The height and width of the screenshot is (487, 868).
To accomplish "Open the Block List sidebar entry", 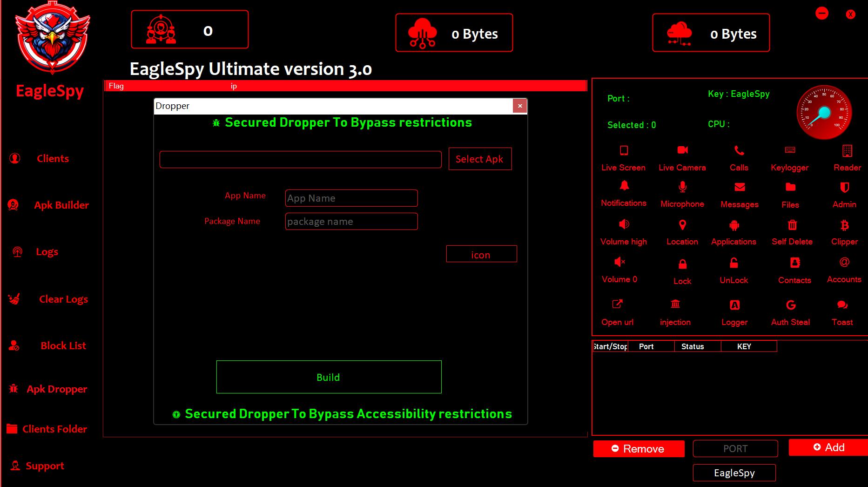I will tap(63, 346).
